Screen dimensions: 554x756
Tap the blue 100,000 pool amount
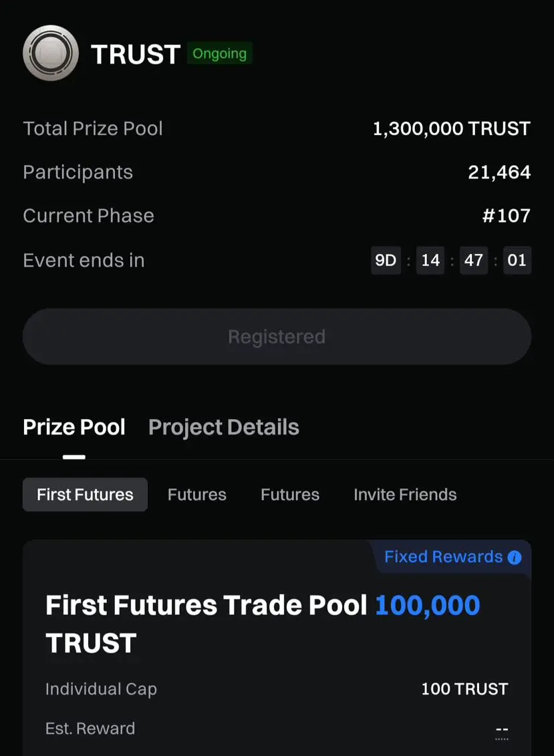pyautogui.click(x=427, y=606)
